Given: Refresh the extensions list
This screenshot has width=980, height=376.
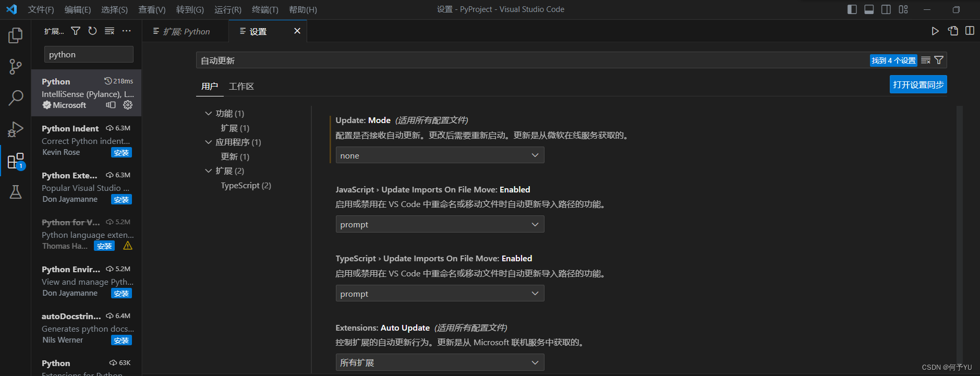Looking at the screenshot, I should 92,31.
